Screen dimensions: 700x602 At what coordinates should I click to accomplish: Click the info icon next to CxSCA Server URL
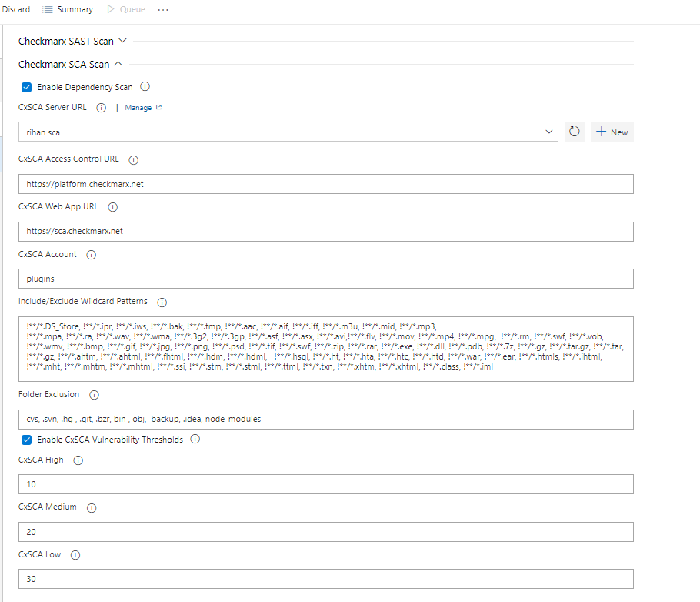click(101, 108)
